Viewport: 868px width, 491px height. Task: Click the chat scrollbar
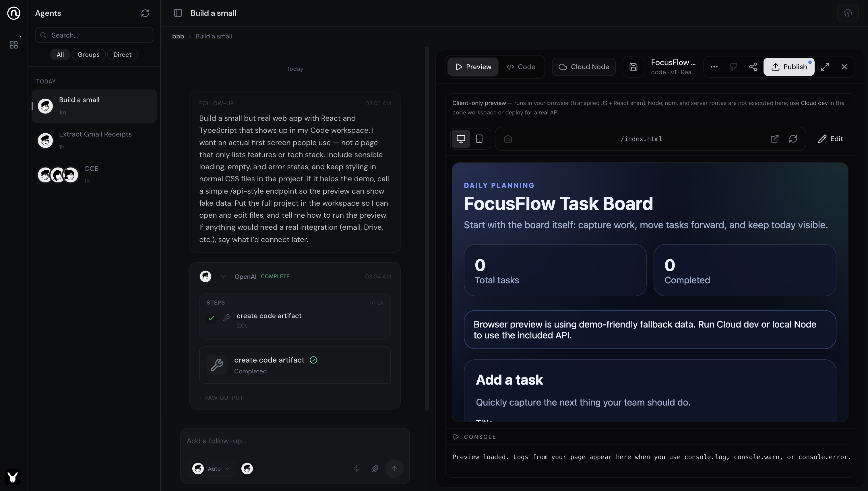coord(427,229)
